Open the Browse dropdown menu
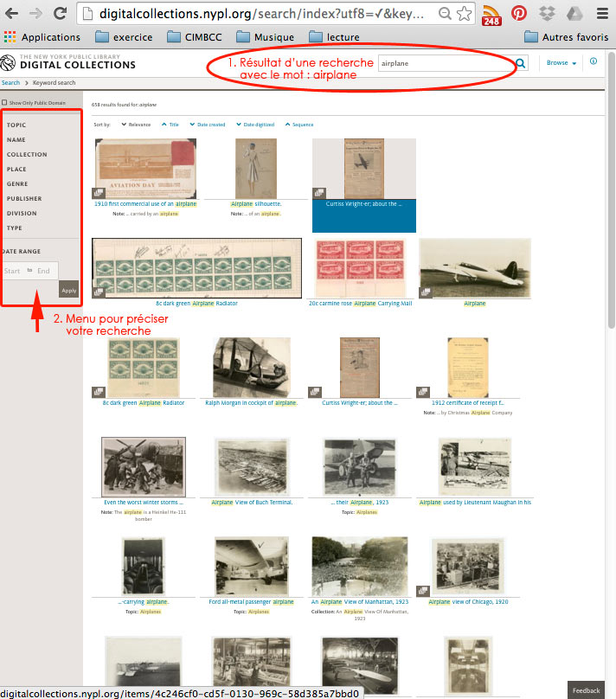The width and height of the screenshot is (616, 699). pyautogui.click(x=561, y=63)
